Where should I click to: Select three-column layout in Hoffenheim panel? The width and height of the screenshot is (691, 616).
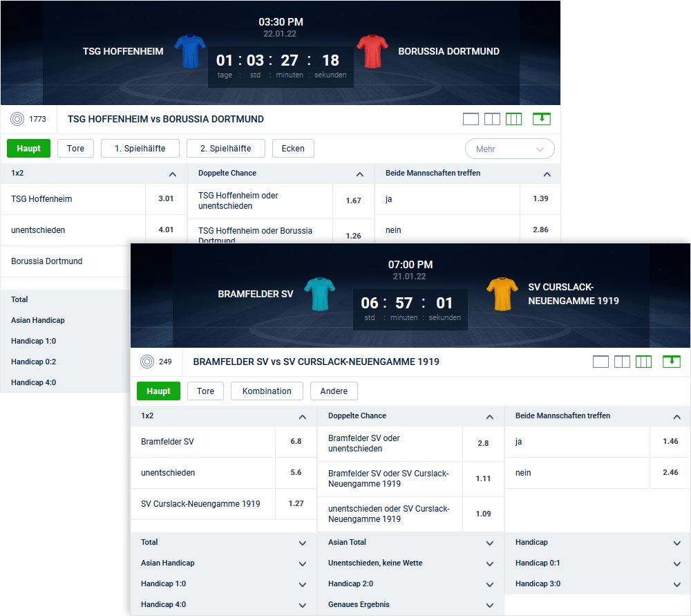pyautogui.click(x=514, y=119)
